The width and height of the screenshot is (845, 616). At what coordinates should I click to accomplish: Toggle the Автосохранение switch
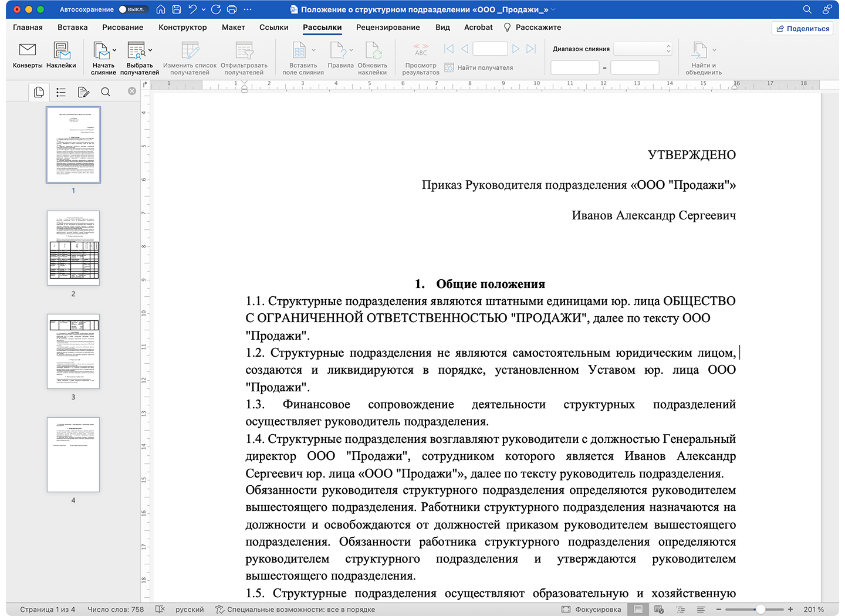[x=133, y=9]
